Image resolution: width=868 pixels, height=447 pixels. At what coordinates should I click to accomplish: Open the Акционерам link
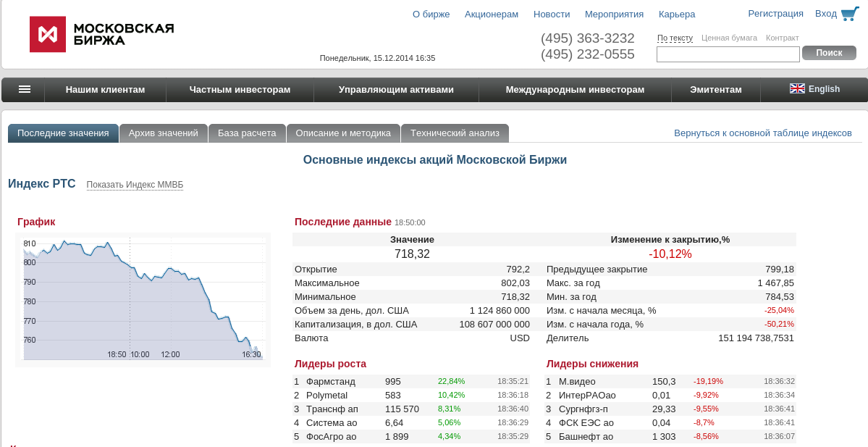[492, 14]
